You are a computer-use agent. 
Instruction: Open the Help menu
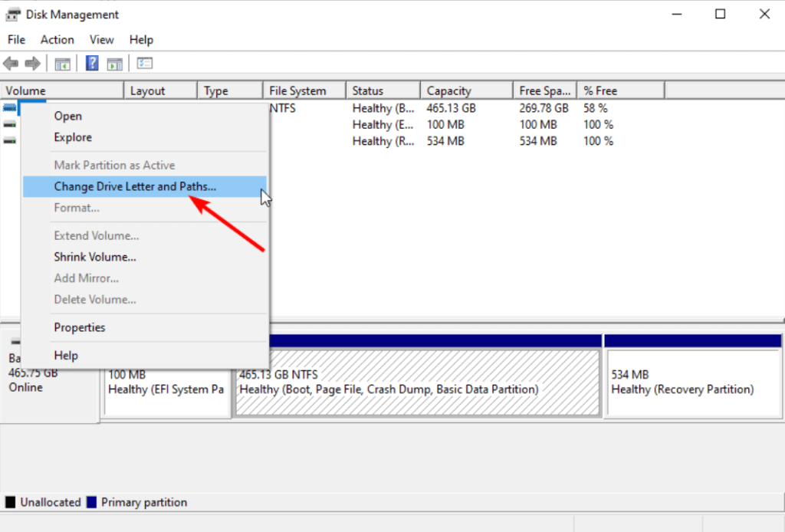(141, 39)
